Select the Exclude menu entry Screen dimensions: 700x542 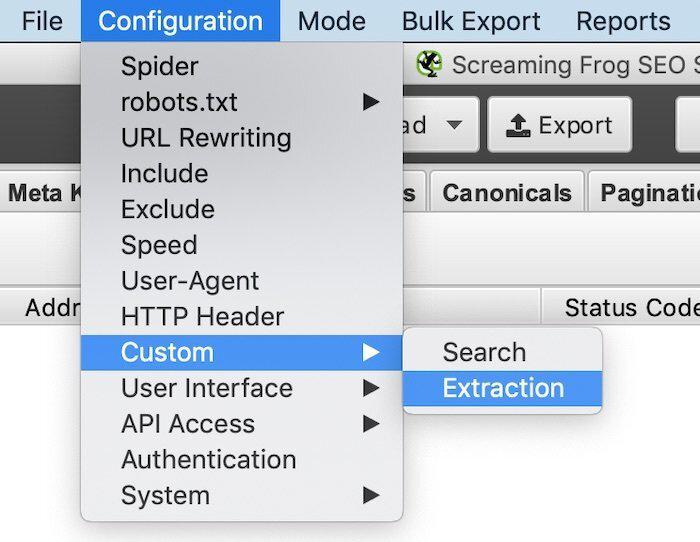click(x=168, y=210)
